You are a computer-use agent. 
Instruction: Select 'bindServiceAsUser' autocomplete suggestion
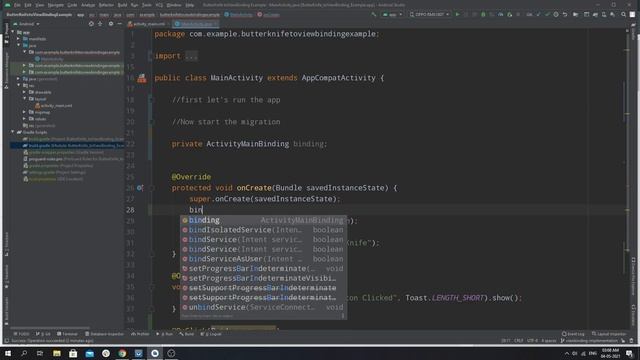click(x=263, y=259)
